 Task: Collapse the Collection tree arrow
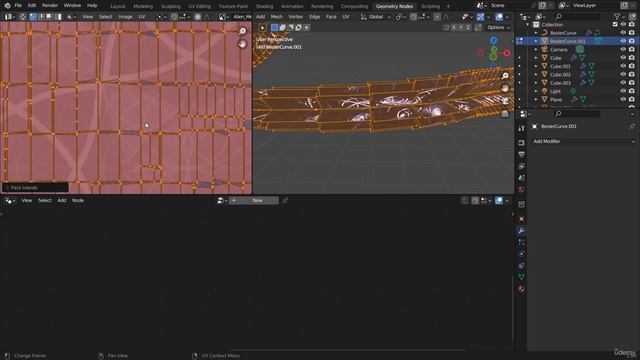click(x=528, y=24)
